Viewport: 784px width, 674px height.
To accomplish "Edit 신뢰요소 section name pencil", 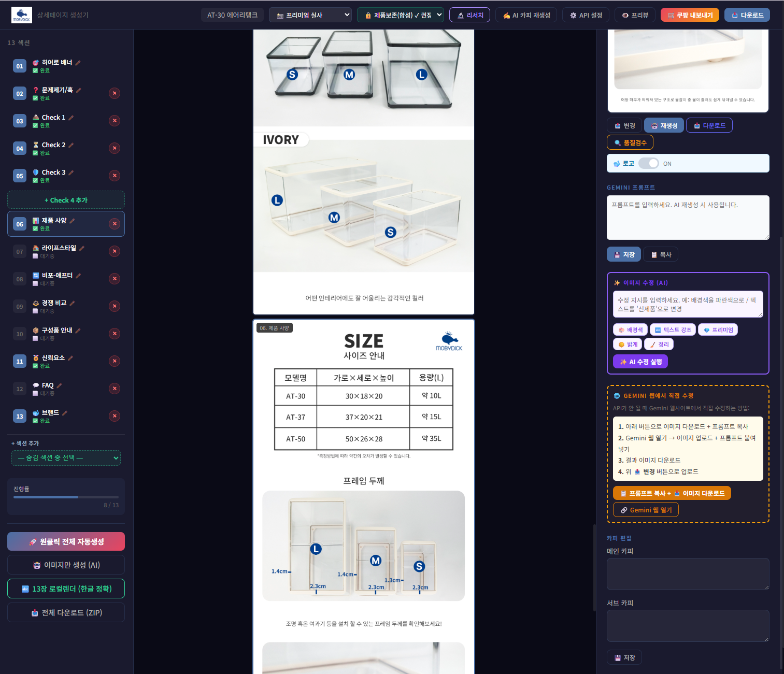I will (x=70, y=358).
